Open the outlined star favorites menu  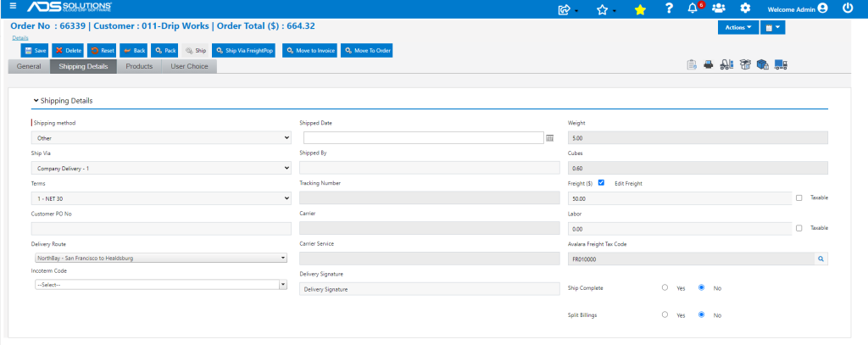tap(603, 8)
